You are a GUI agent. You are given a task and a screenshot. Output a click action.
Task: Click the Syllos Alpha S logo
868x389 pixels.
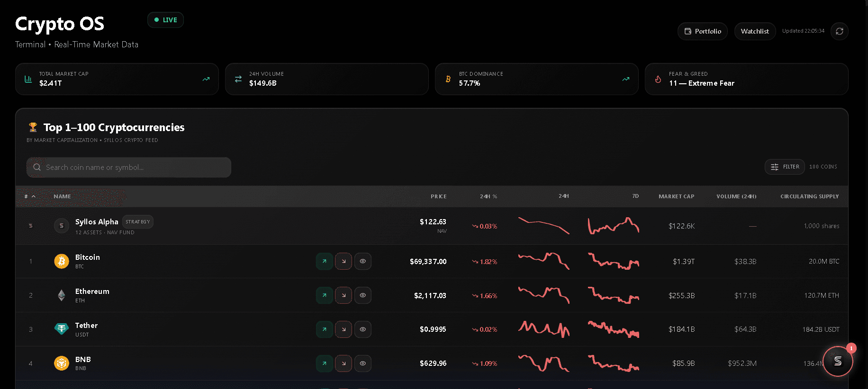pos(62,226)
